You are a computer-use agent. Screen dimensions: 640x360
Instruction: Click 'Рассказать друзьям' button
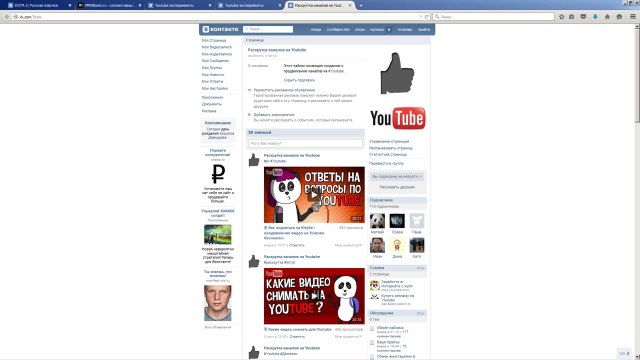[397, 187]
